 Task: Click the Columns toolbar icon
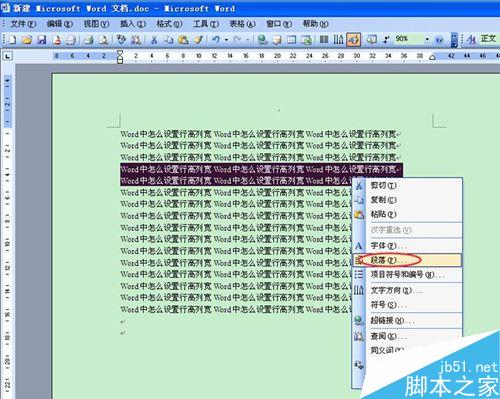[x=324, y=40]
